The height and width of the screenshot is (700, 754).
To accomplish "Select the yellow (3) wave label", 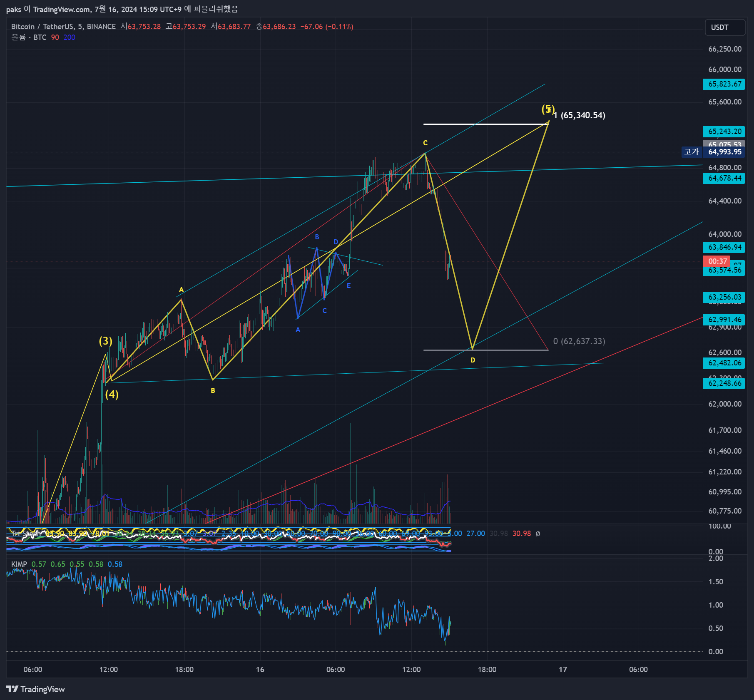I will click(x=106, y=341).
